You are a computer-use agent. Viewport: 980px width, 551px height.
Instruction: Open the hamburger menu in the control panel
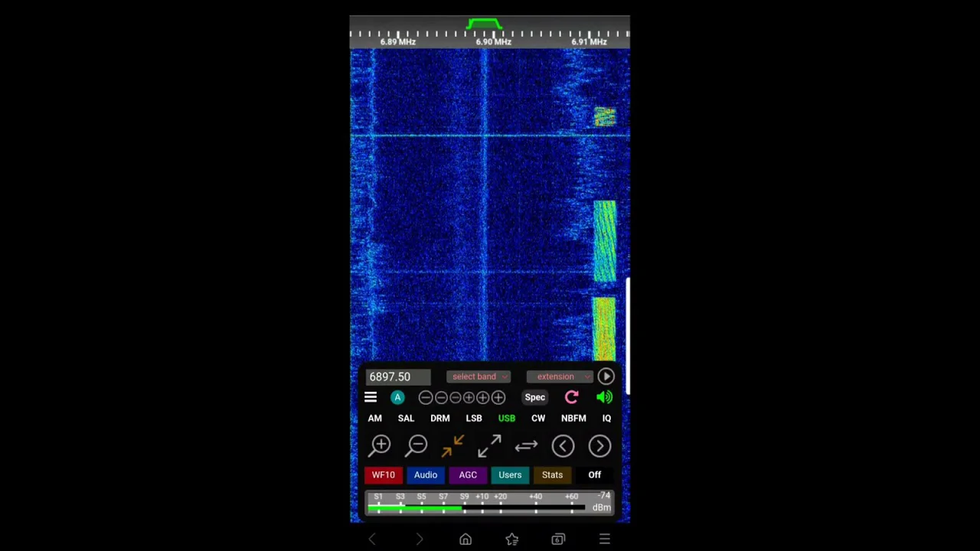coord(371,397)
